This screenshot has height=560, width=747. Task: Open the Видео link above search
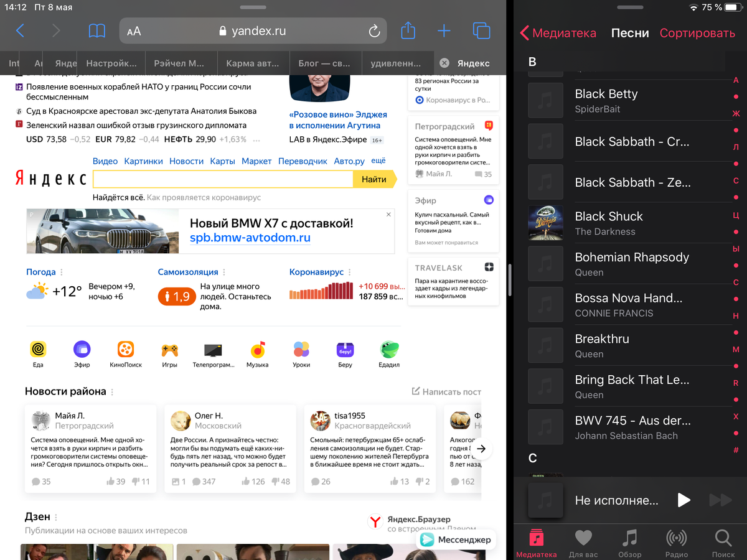pyautogui.click(x=105, y=161)
